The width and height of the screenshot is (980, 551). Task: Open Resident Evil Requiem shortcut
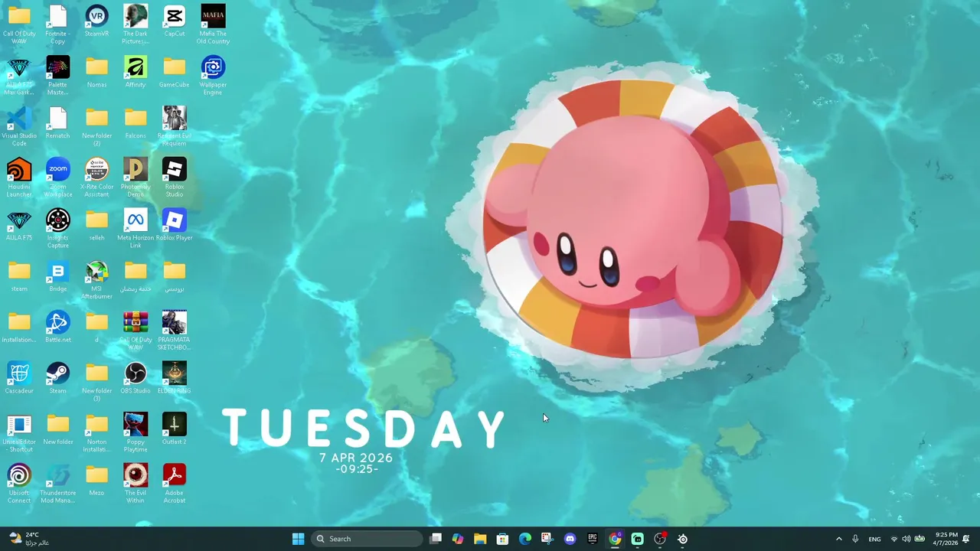tap(175, 127)
